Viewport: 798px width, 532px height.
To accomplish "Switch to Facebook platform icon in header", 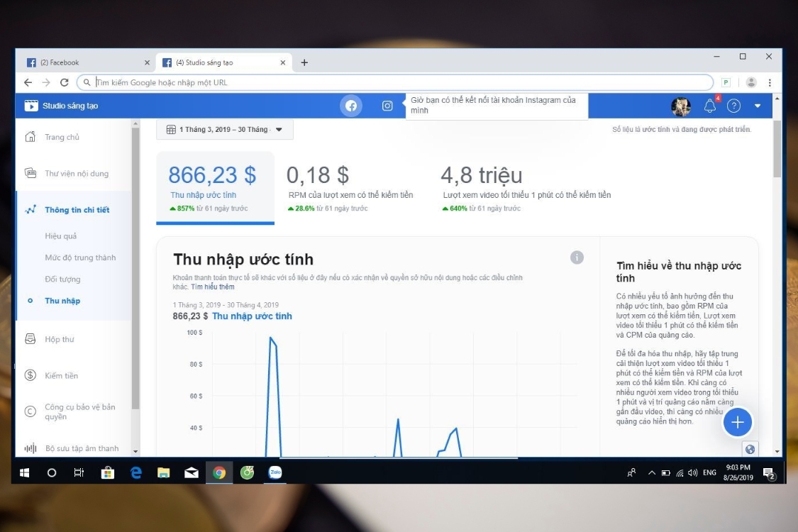I will (351, 106).
